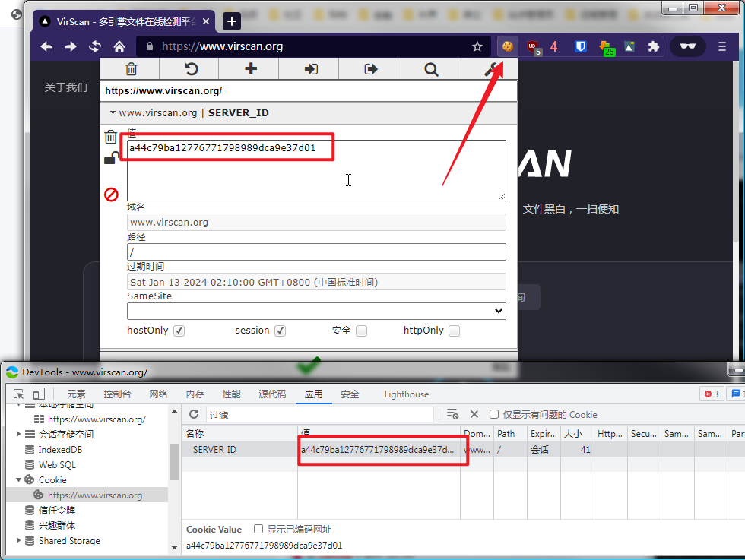Click the reset undo icon in cookie editor
Image resolution: width=745 pixels, height=560 pixels.
click(x=191, y=69)
